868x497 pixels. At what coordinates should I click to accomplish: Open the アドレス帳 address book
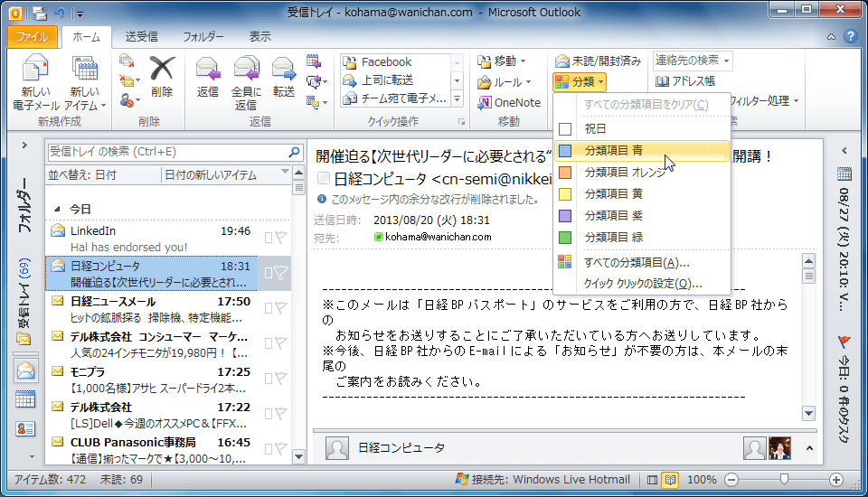coord(685,81)
